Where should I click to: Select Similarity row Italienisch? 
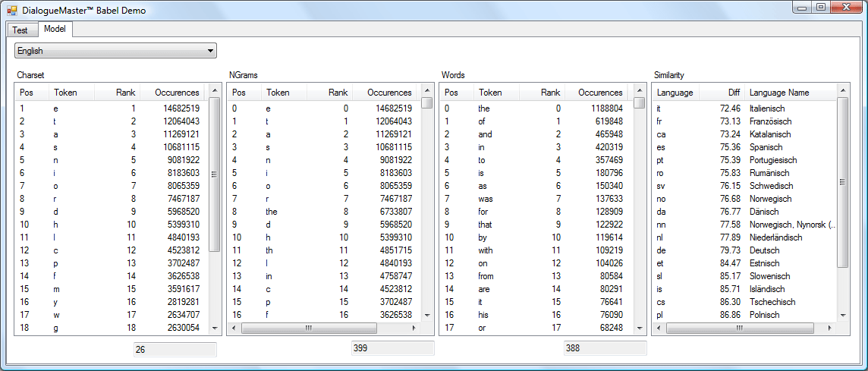click(744, 108)
